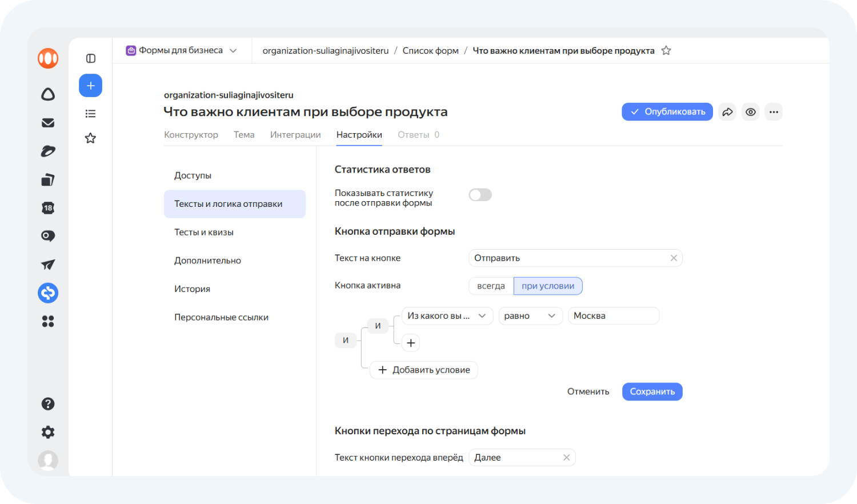
Task: Open Доступы settings section
Action: [x=235, y=175]
